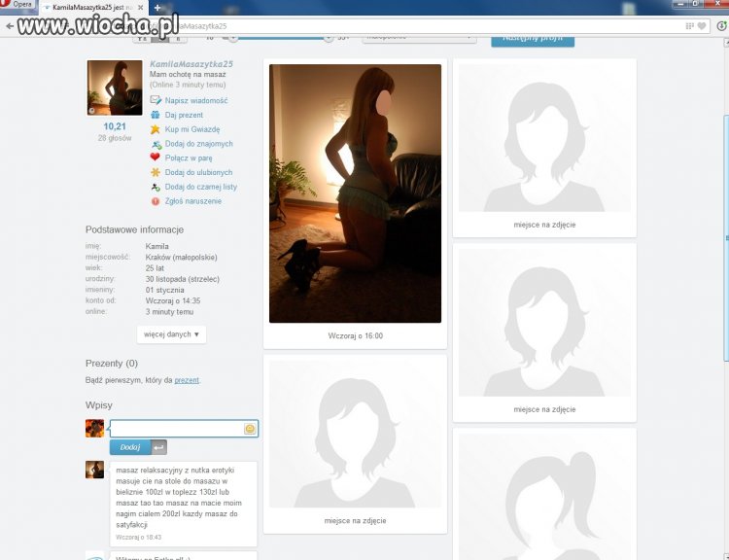Click the Zgłoś naruszenie link

tap(193, 201)
